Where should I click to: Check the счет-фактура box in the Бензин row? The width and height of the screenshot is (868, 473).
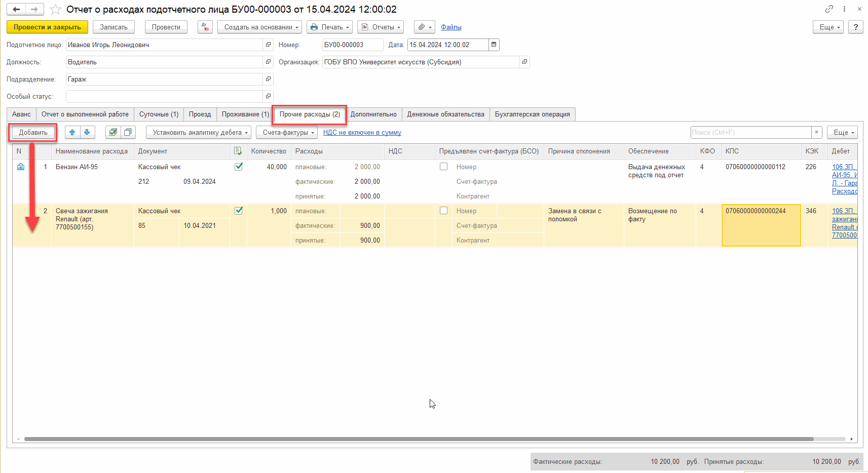click(x=443, y=166)
